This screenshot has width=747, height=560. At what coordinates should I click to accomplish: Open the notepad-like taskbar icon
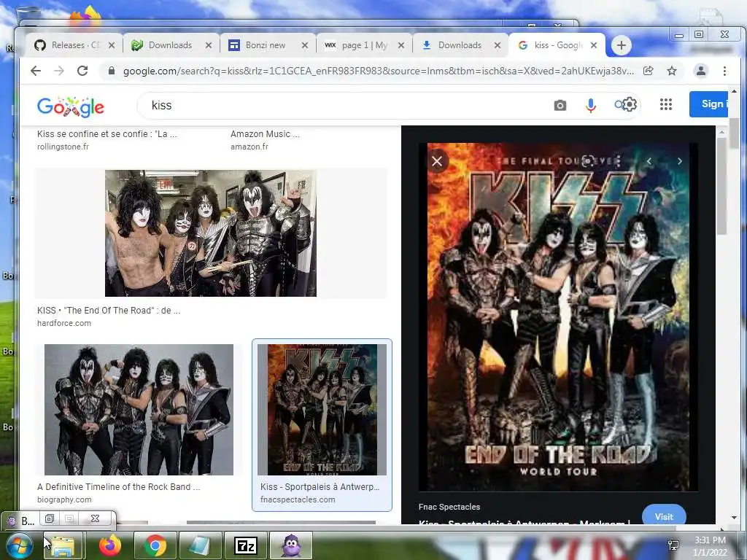pyautogui.click(x=201, y=545)
